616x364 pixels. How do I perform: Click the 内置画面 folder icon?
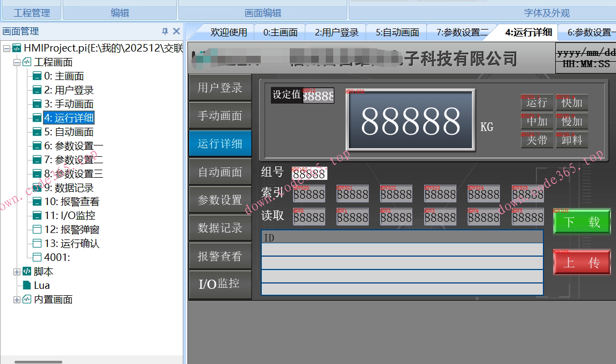[27, 300]
